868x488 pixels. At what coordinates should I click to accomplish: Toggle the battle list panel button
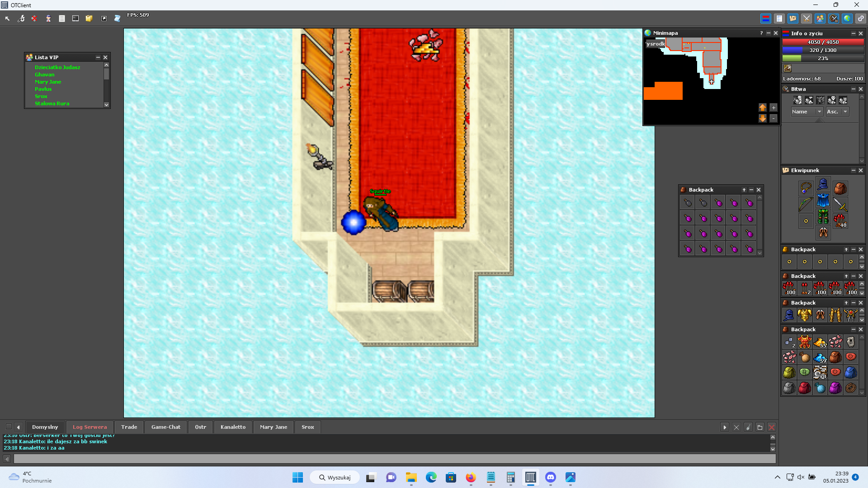[x=834, y=19]
